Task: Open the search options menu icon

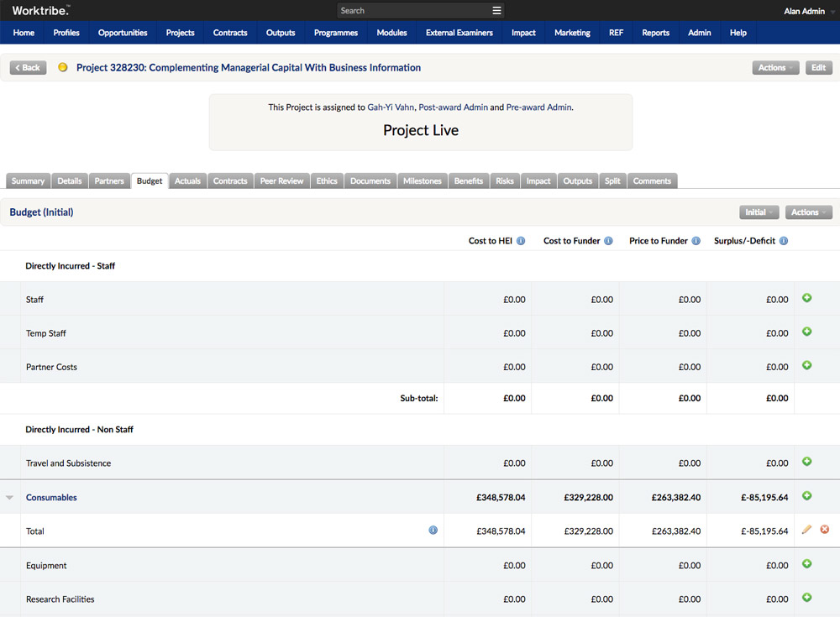Action: [496, 11]
